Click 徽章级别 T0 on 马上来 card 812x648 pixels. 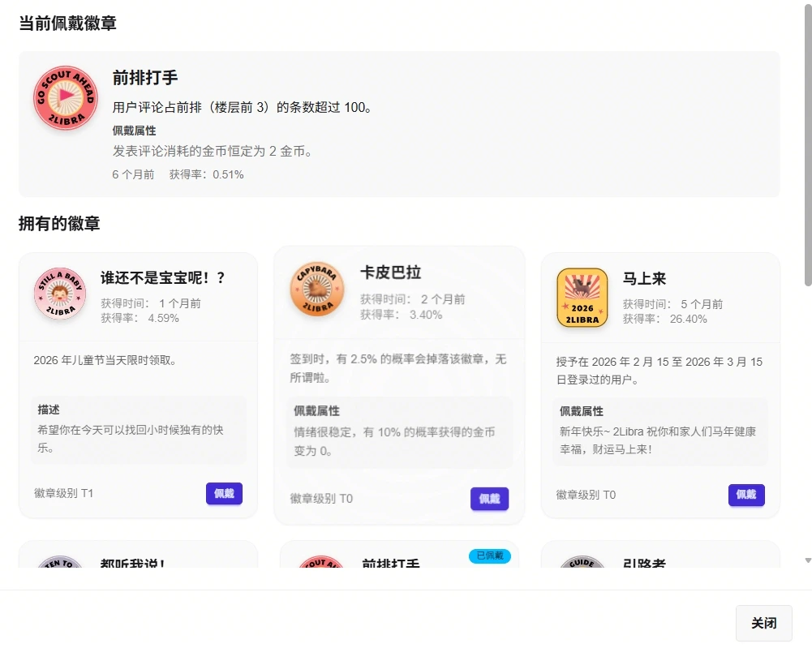586,495
